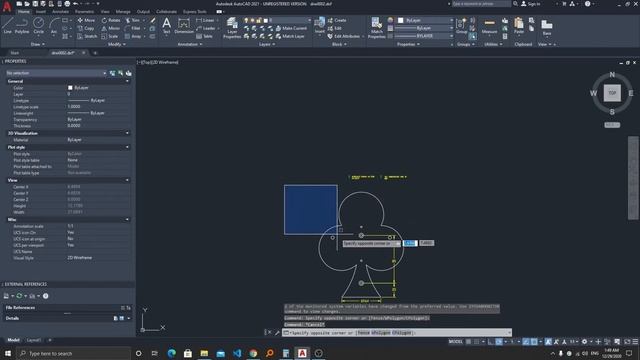Activate the Array command
The image size is (640, 360).
[x=133, y=36]
